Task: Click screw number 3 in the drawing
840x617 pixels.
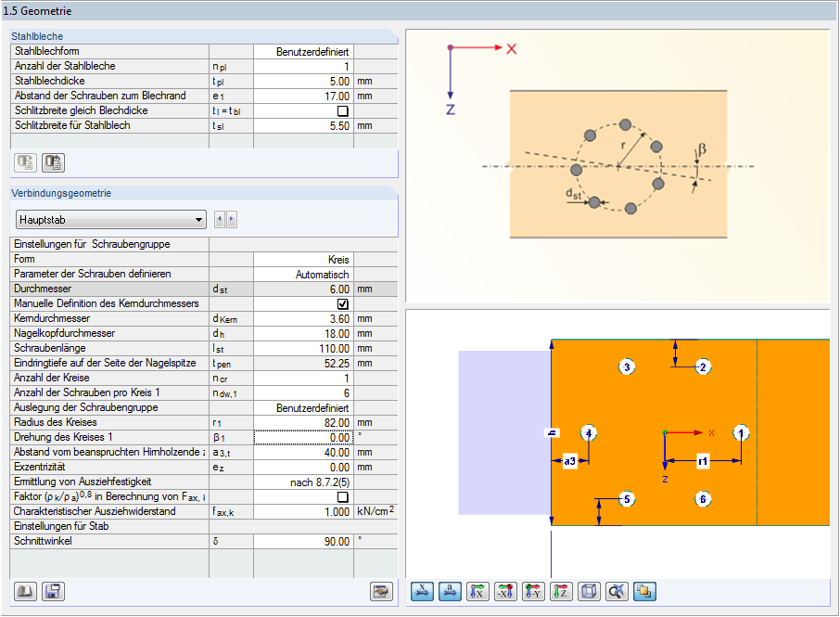Action: pyautogui.click(x=627, y=367)
